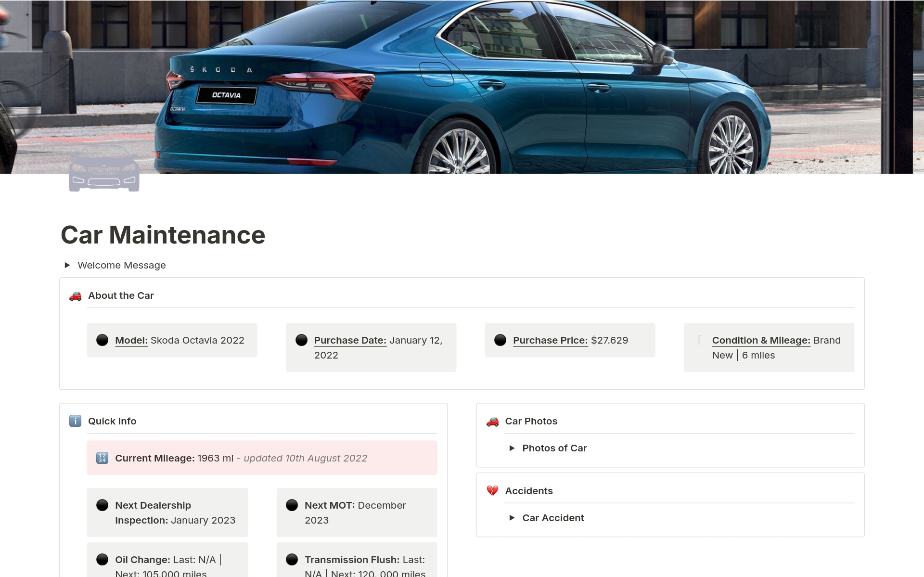Click the number icon beside Current Mileage
This screenshot has height=577, width=924.
point(102,458)
